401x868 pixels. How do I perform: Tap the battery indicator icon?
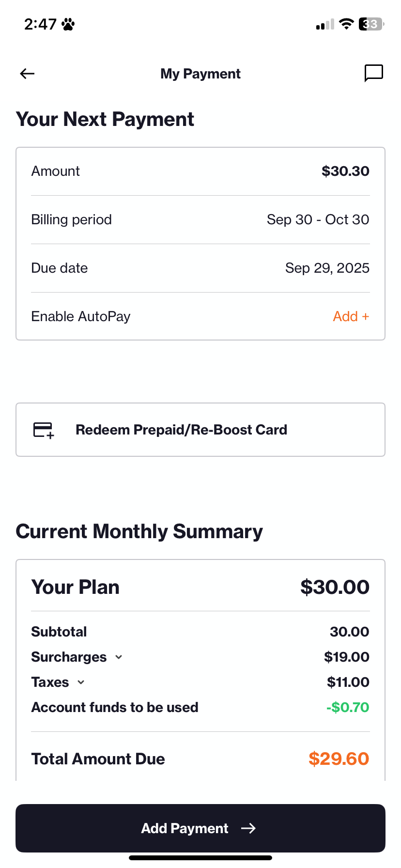click(x=371, y=24)
